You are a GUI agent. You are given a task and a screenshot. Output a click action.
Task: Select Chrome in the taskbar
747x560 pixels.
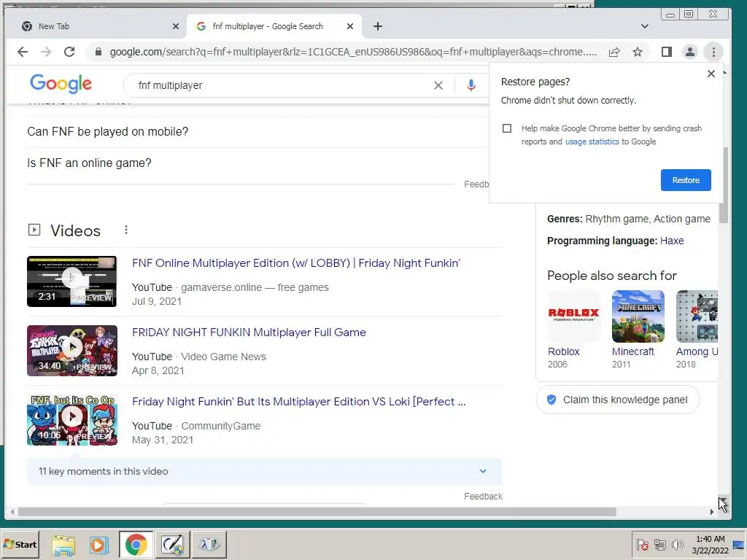pos(136,545)
